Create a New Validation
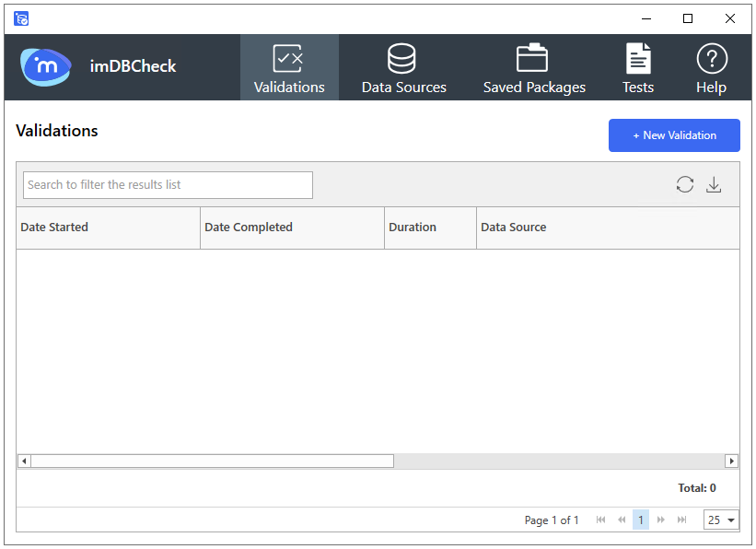The width and height of the screenshot is (756, 549). (x=674, y=135)
